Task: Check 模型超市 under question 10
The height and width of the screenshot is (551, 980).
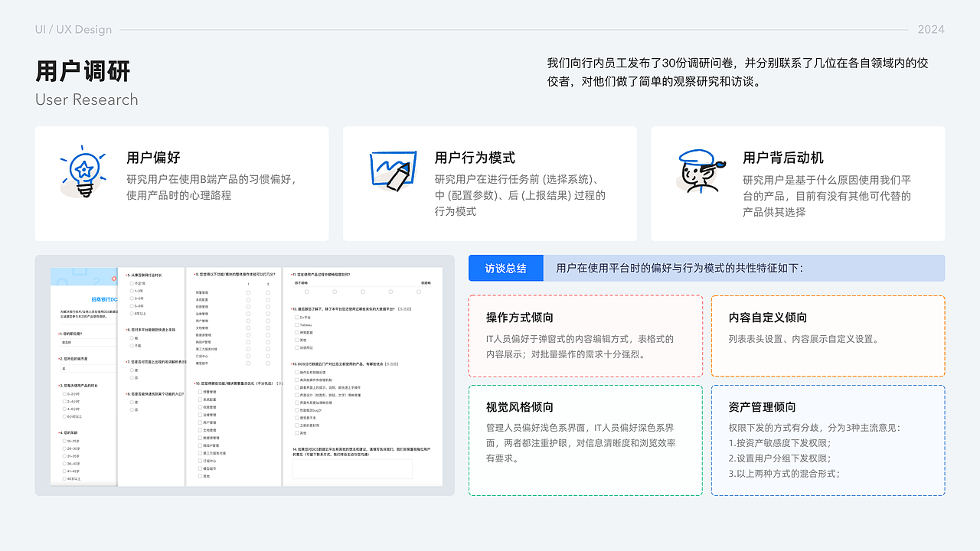Action: [200, 468]
